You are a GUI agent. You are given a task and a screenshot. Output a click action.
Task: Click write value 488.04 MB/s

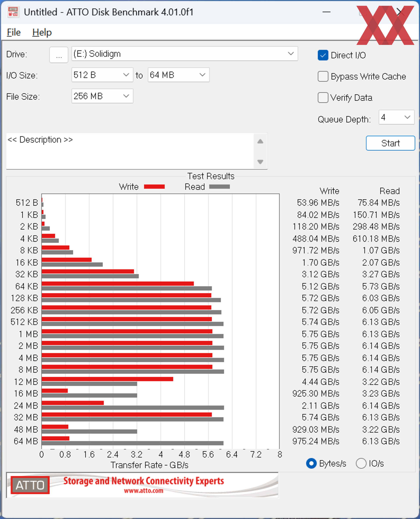(x=316, y=238)
